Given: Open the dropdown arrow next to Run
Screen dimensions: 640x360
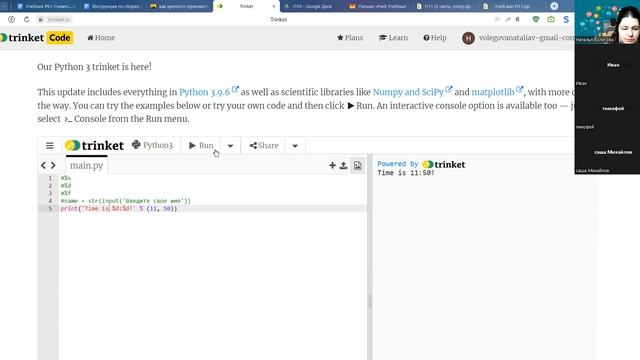Looking at the screenshot, I should pyautogui.click(x=230, y=146).
